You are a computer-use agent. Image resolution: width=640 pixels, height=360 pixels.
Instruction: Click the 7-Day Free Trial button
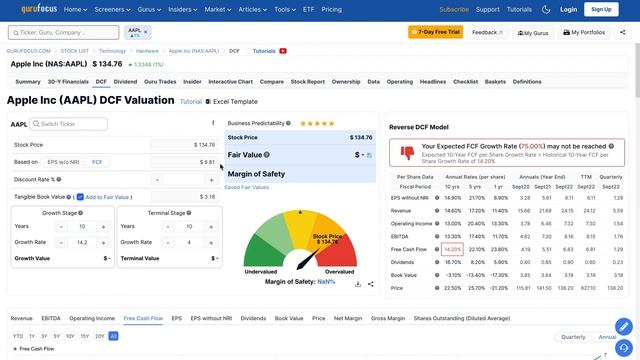coord(436,32)
